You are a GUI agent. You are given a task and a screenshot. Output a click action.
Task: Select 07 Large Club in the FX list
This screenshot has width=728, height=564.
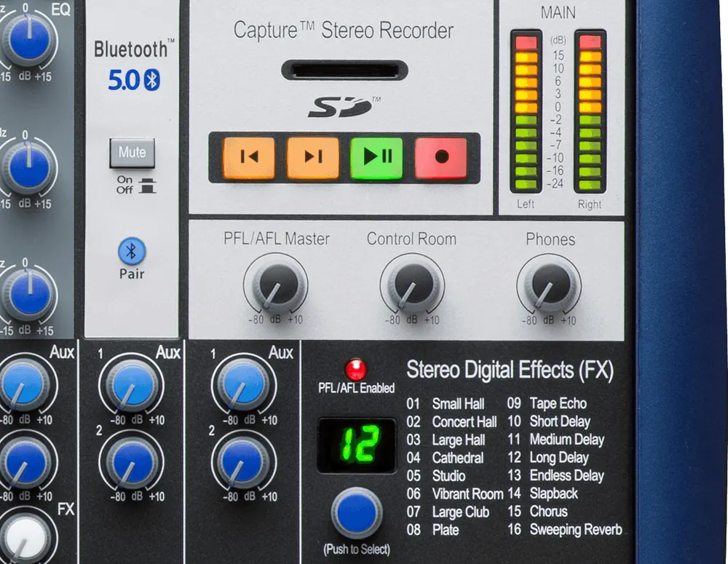[x=448, y=512]
